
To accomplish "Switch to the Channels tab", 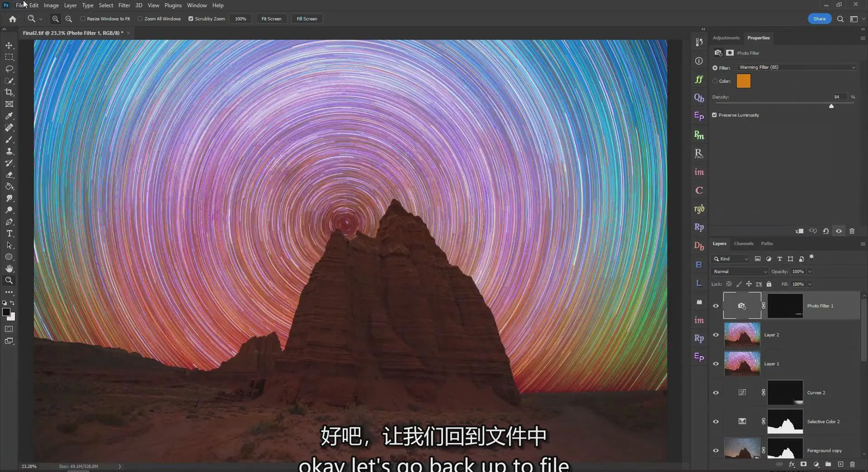I will click(x=743, y=244).
